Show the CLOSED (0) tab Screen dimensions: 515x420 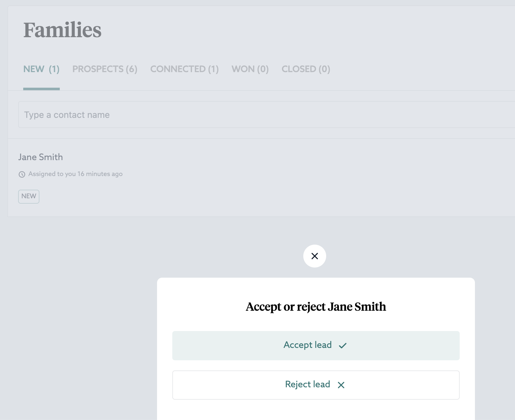[306, 69]
